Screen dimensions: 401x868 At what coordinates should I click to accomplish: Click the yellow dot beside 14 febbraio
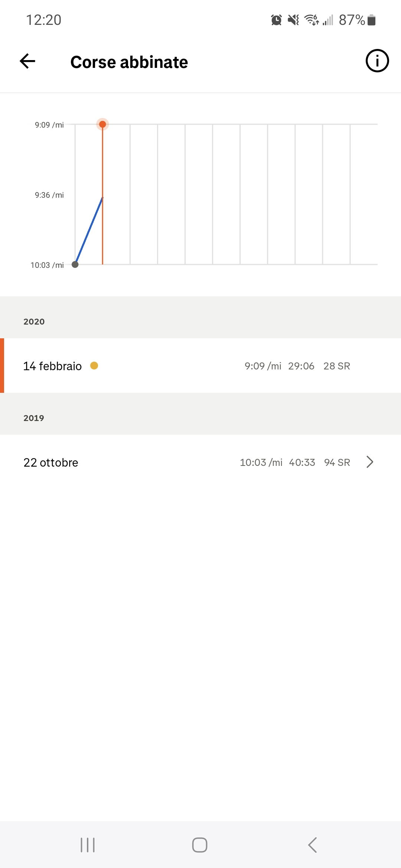(x=94, y=366)
